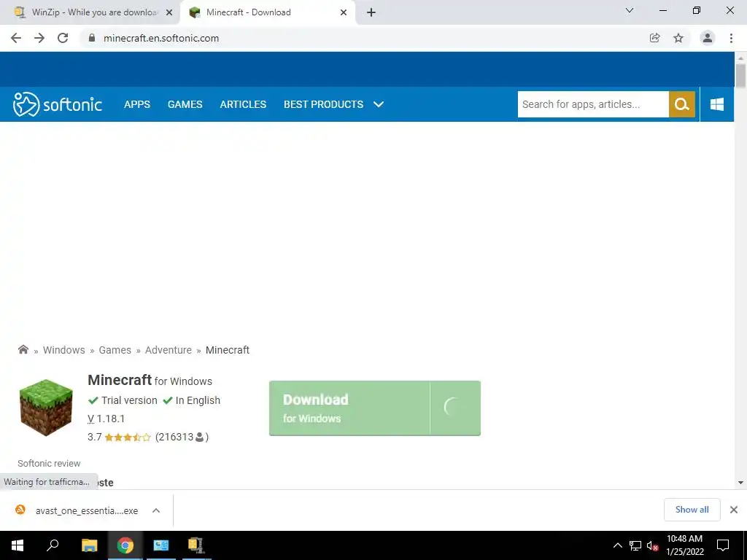Click the V 1.18.1 version text
This screenshot has width=747, height=560.
tap(107, 419)
